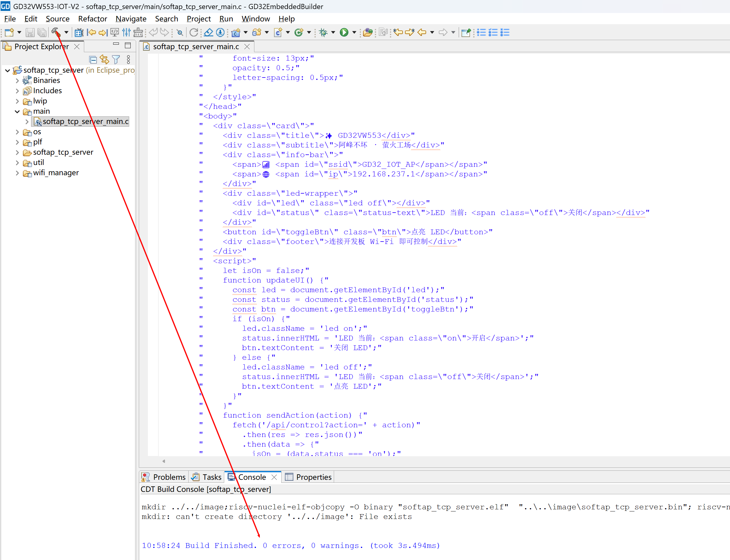Expand the Includes tree node

click(17, 91)
